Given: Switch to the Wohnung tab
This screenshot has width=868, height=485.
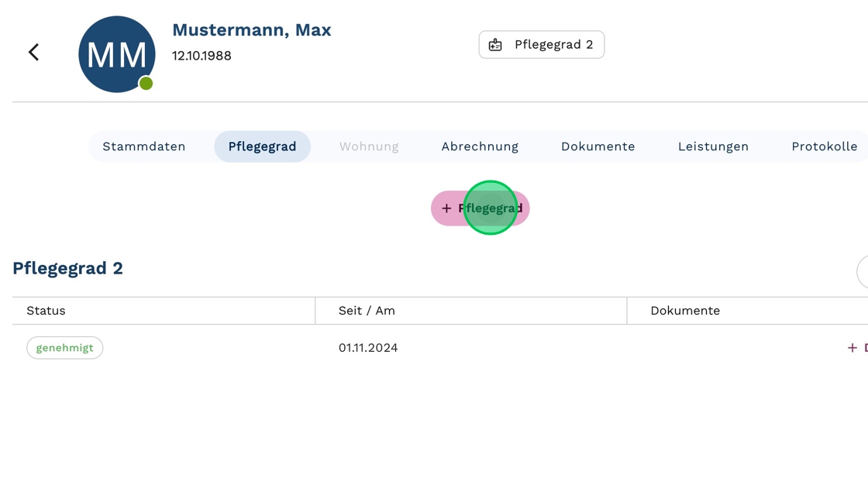Looking at the screenshot, I should (x=369, y=146).
